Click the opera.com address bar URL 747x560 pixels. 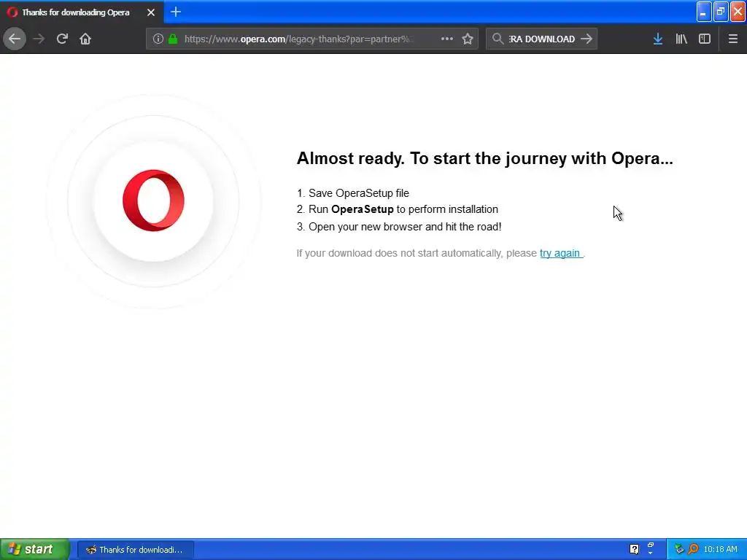click(299, 39)
